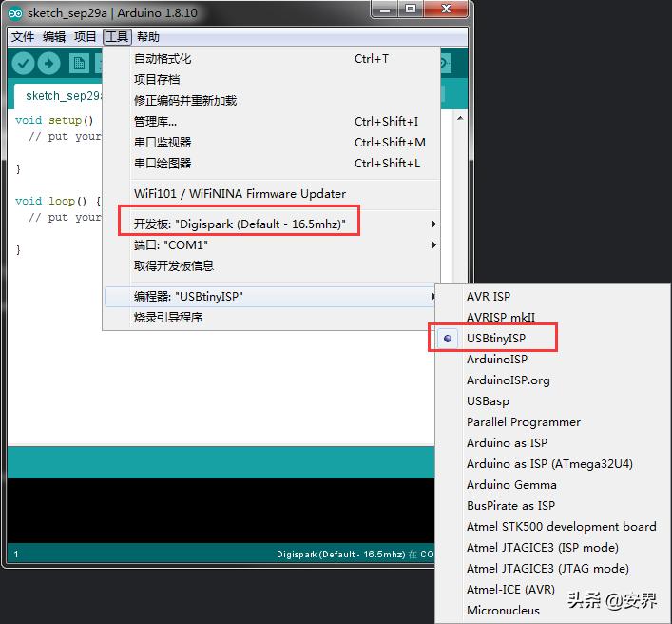The image size is (672, 624).
Task: Open the 帮助 menu
Action: point(148,37)
